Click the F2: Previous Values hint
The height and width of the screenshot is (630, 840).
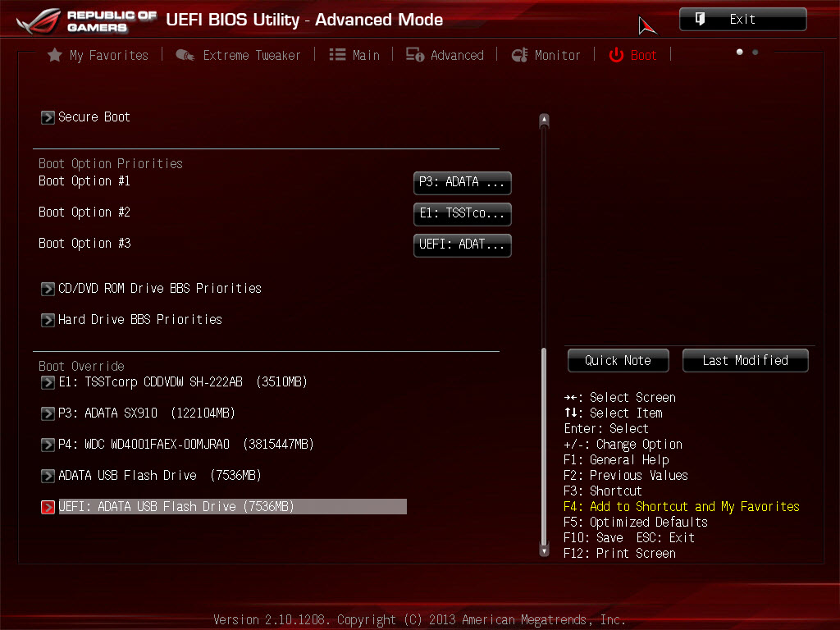tap(626, 476)
